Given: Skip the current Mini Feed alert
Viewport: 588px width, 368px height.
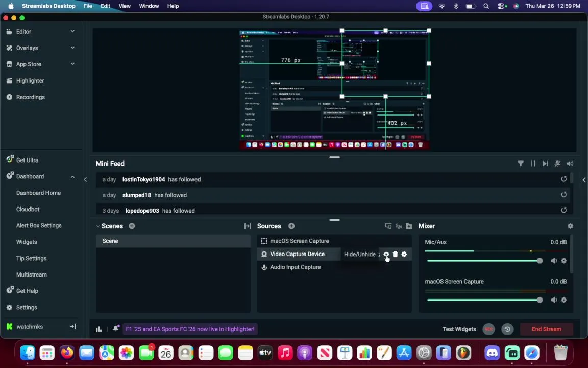Looking at the screenshot, I should pyautogui.click(x=545, y=164).
